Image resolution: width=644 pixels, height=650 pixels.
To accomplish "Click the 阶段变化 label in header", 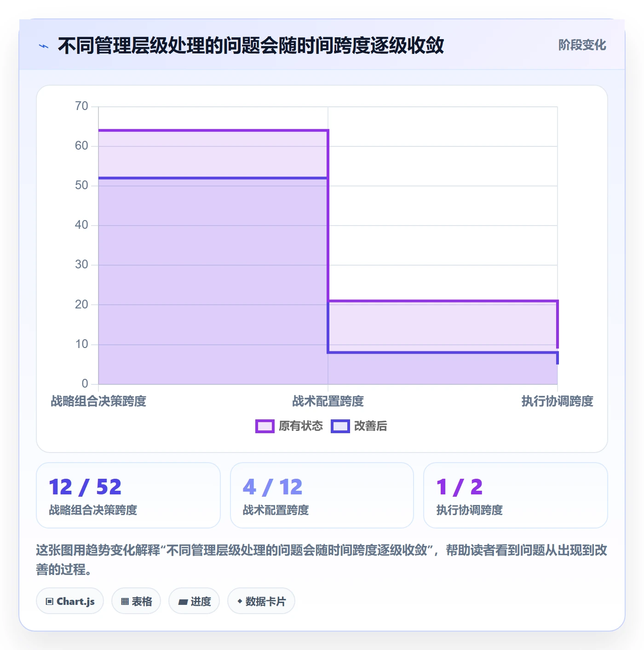I will pyautogui.click(x=582, y=45).
